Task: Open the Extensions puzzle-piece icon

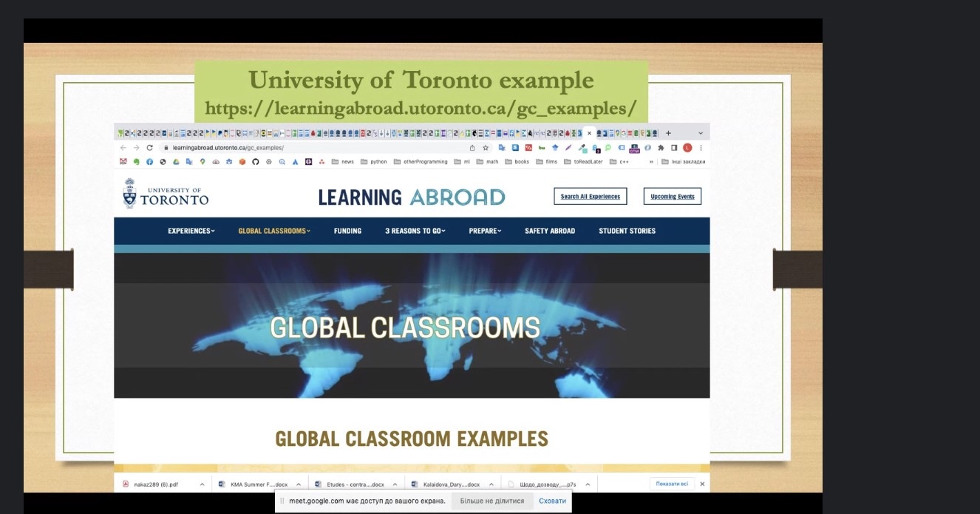Action: [661, 148]
